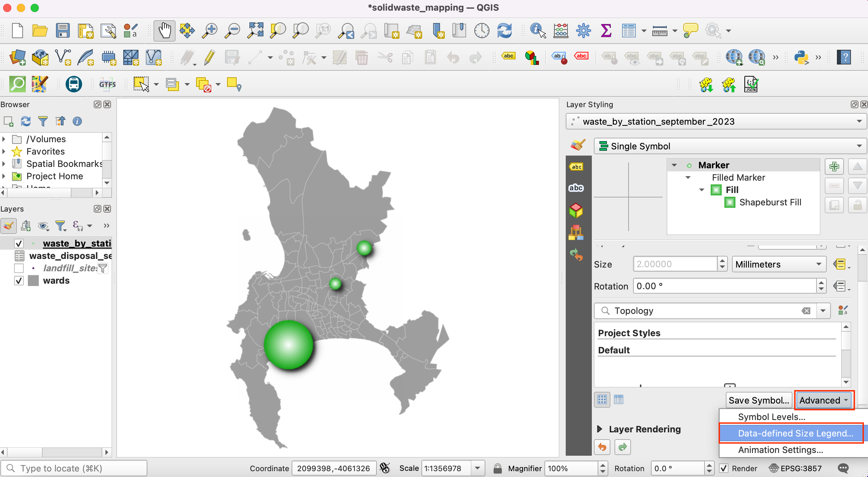
Task: Click the Identify Features tool
Action: point(538,31)
